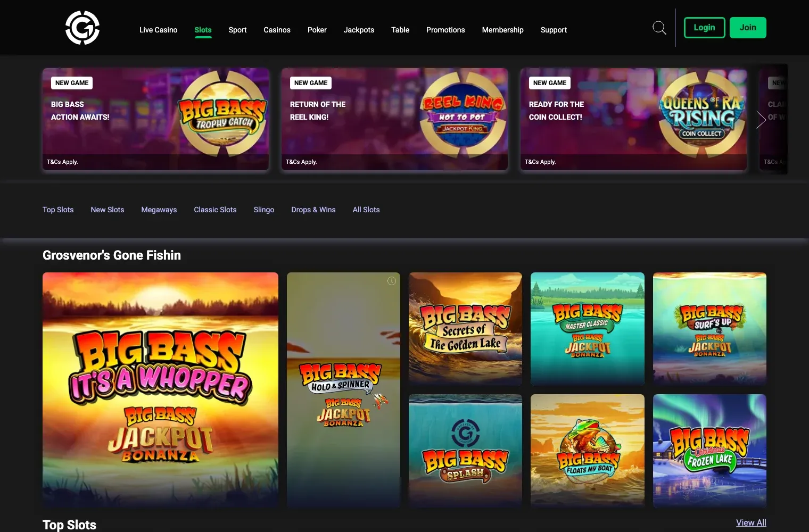Follow the View All link
The image size is (809, 532).
pyautogui.click(x=750, y=522)
